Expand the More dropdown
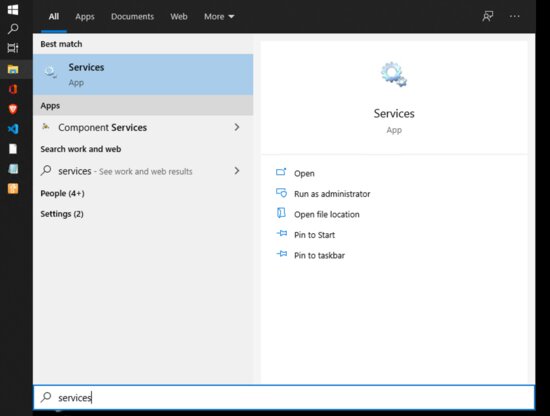This screenshot has width=550, height=416. [219, 16]
